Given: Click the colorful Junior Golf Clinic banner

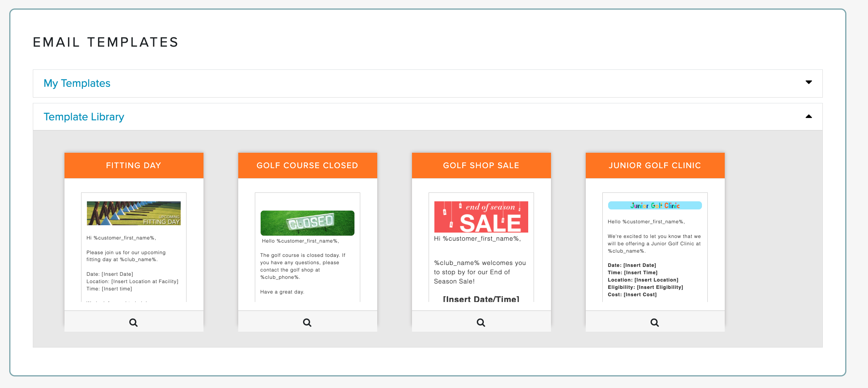Looking at the screenshot, I should [655, 206].
